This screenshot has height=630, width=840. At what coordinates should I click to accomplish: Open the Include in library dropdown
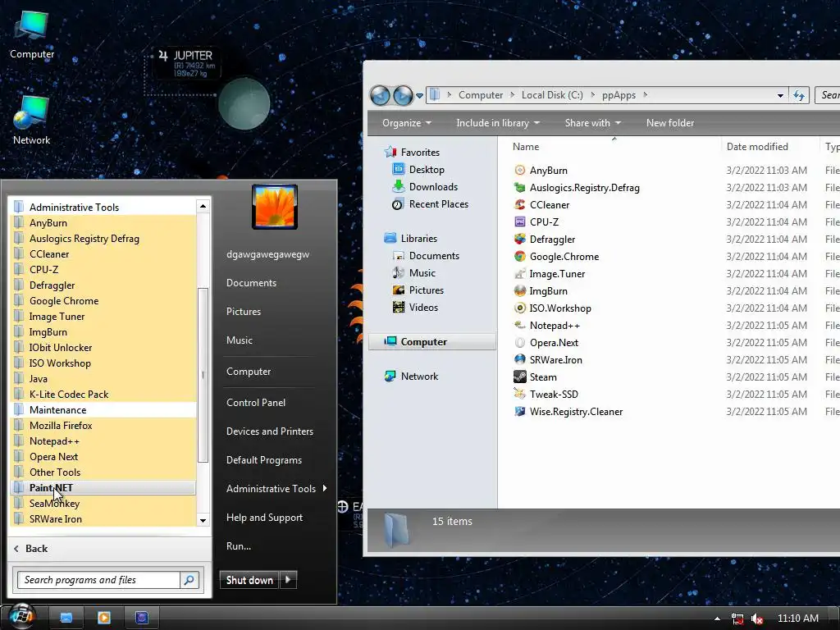click(498, 123)
